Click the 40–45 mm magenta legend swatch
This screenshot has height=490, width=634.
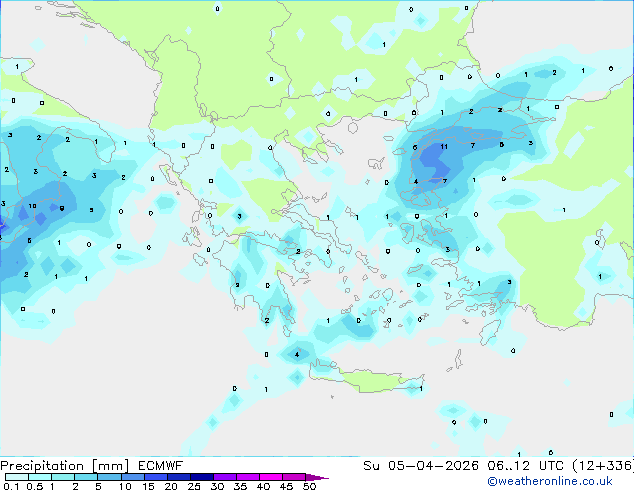[x=271, y=477]
